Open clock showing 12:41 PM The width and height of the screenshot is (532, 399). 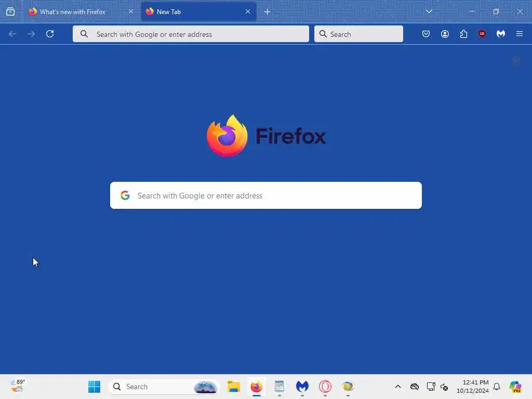coord(473,387)
